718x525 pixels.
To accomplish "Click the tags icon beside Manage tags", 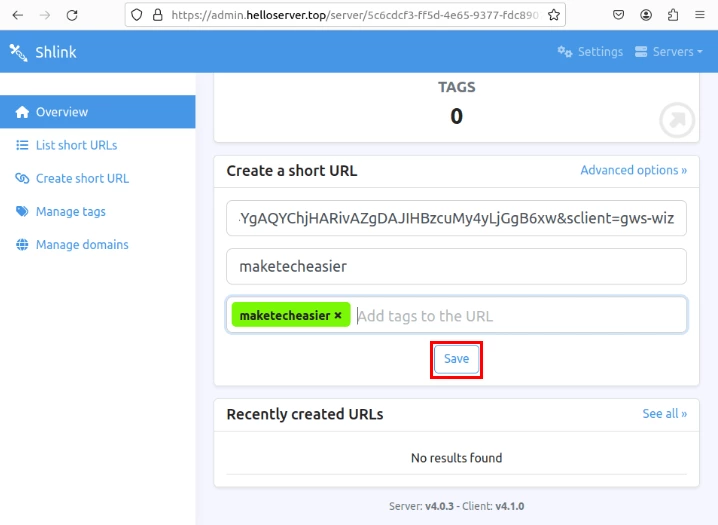I will 22,211.
